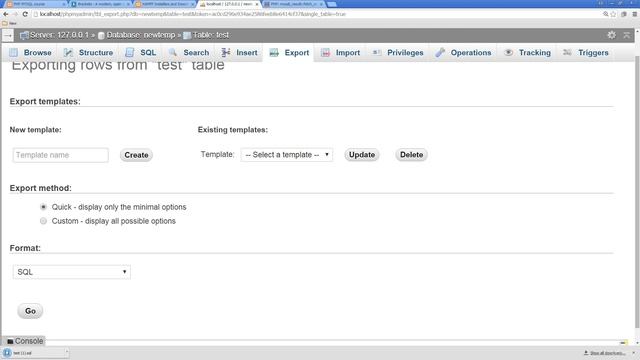The image size is (640, 360).
Task: Open the Privileges tab
Action: point(398,53)
